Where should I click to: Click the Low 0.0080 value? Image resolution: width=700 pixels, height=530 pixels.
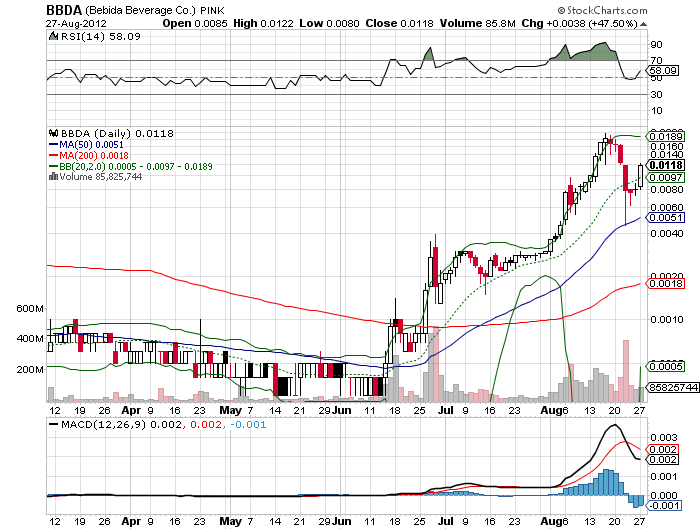[x=329, y=23]
